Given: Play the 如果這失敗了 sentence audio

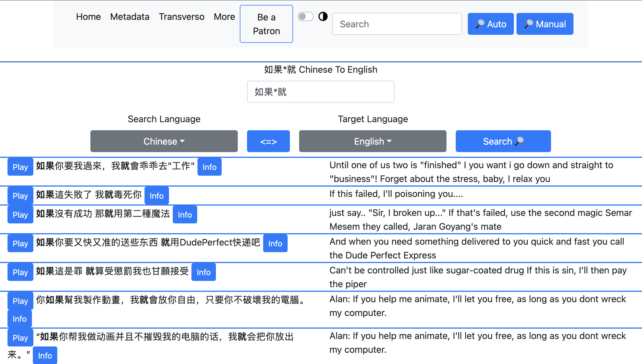Looking at the screenshot, I should point(20,196).
